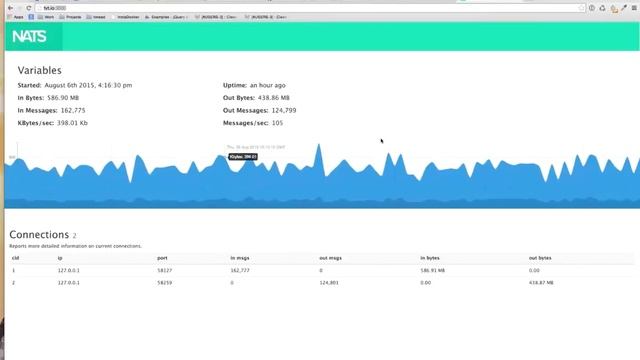
Task: Click the eyedropper extension icon
Action: pos(624,8)
